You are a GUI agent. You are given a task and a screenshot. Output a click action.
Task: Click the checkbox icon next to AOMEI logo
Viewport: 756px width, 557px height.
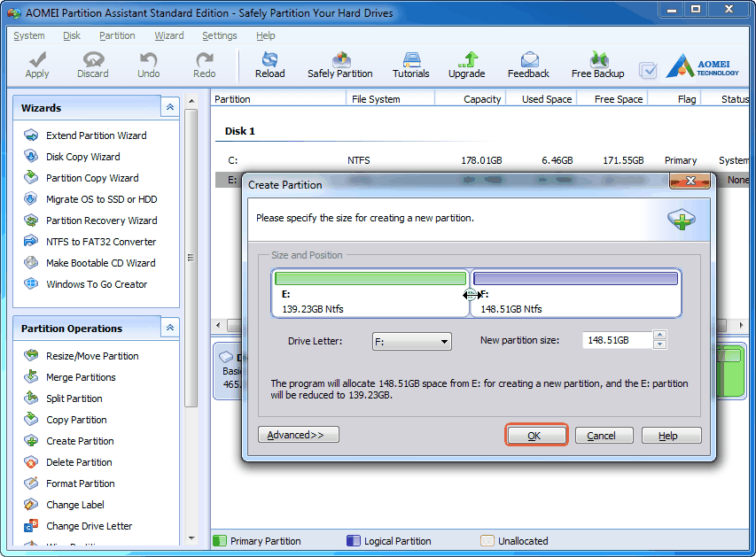(648, 70)
